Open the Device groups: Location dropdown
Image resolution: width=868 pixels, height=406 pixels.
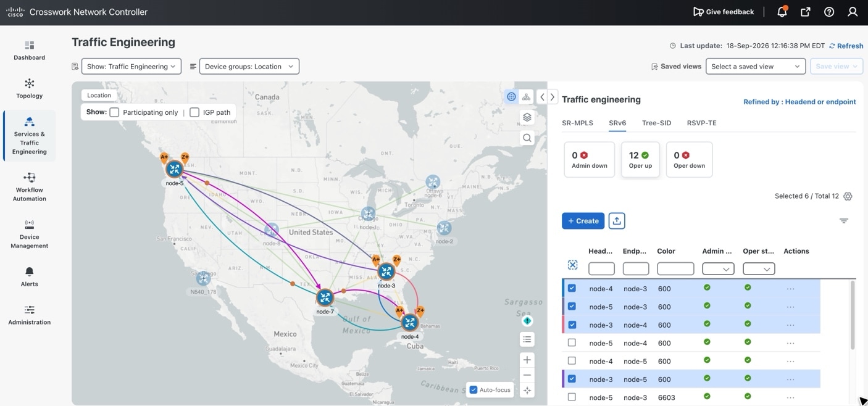coord(249,67)
